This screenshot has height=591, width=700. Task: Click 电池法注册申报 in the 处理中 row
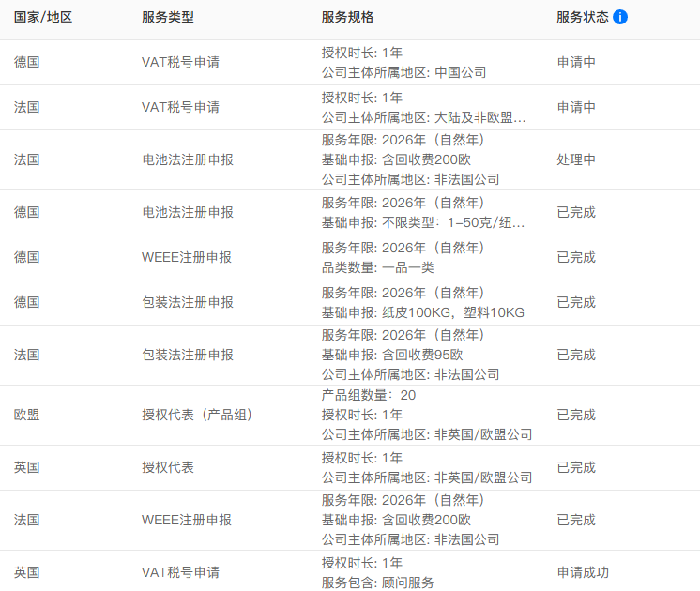pyautogui.click(x=188, y=159)
